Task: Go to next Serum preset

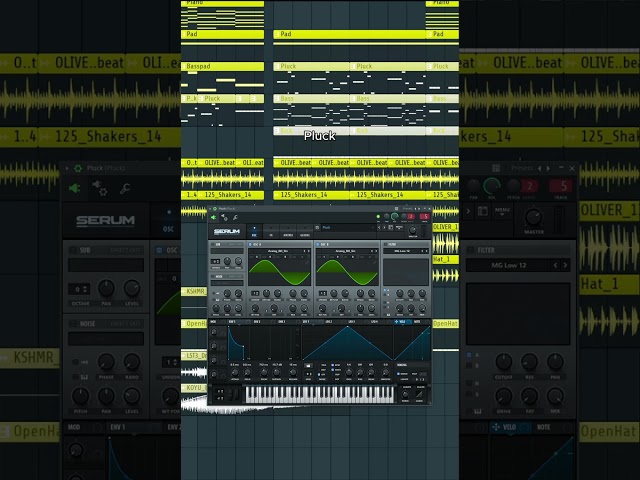Action: coord(384,227)
